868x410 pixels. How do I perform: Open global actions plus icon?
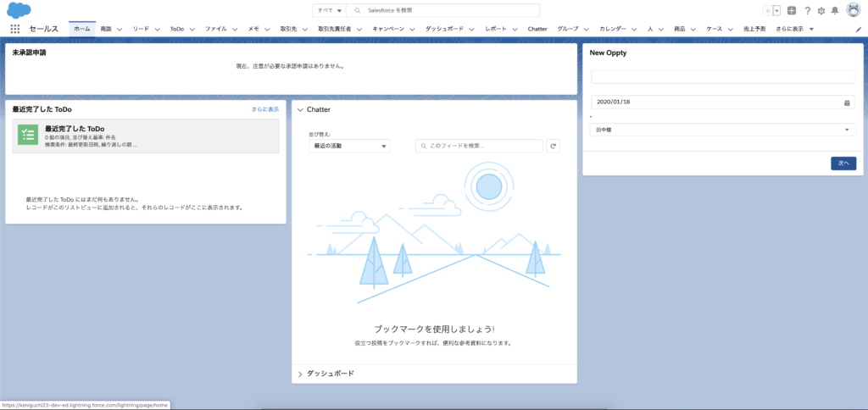792,10
